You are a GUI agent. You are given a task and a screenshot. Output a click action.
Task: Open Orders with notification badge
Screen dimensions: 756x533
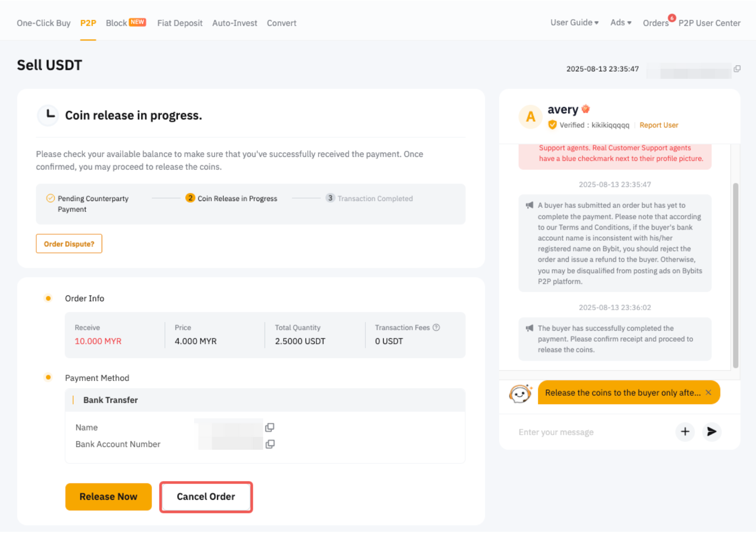(656, 23)
